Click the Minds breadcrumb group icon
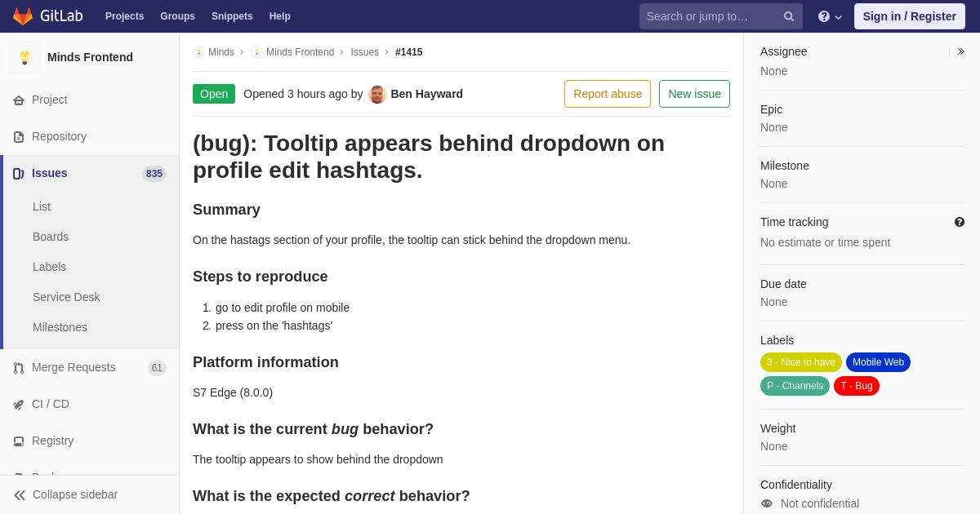980x514 pixels. point(198,52)
